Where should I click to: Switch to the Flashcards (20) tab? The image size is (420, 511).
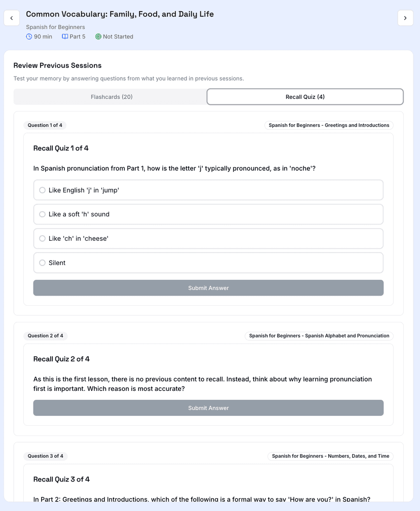111,96
